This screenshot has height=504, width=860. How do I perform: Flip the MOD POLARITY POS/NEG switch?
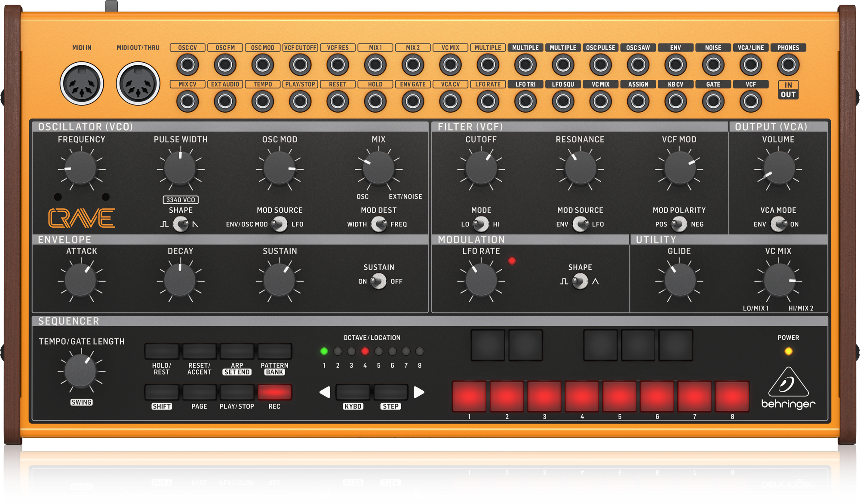[679, 224]
